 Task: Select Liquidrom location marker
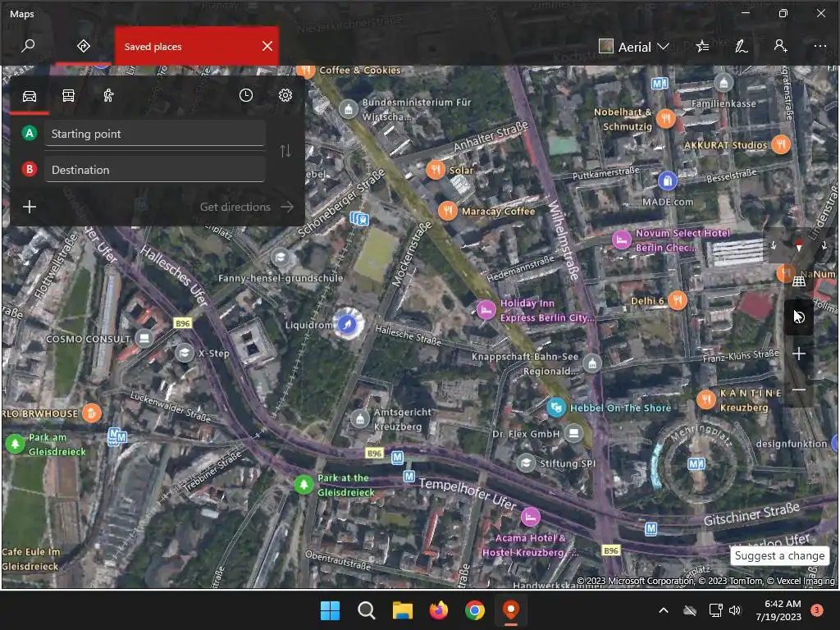pos(348,324)
